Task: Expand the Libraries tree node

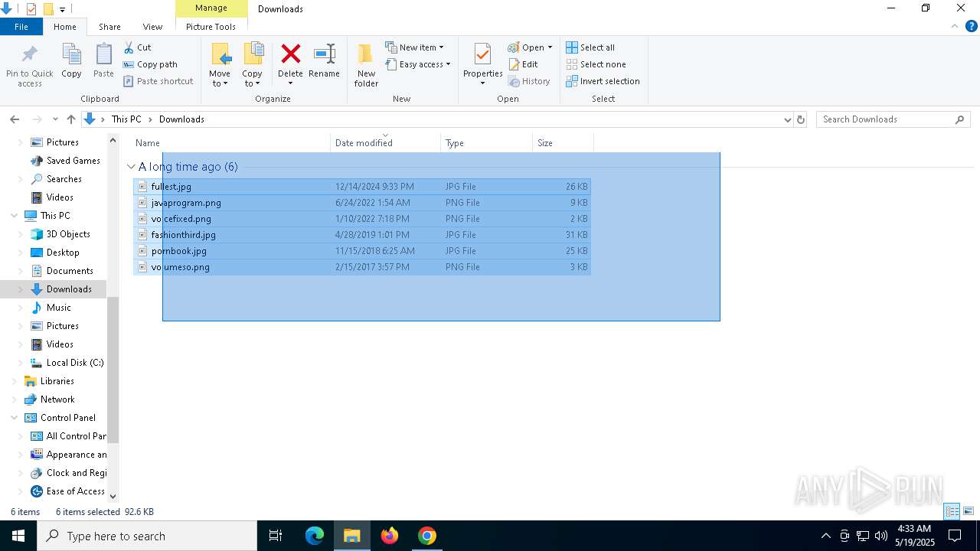Action: [15, 381]
